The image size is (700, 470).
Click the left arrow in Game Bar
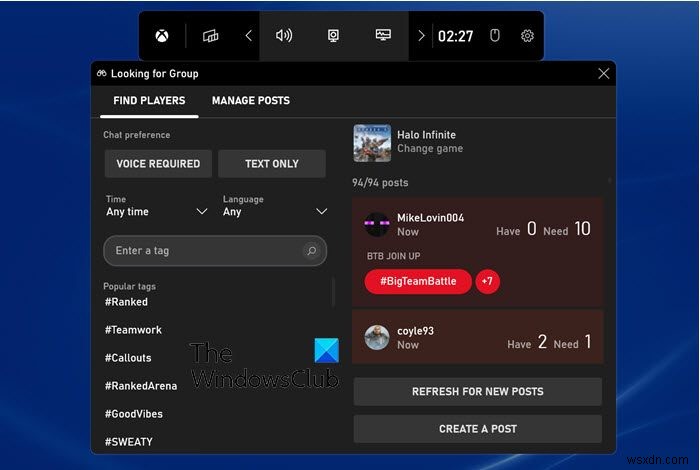(249, 36)
